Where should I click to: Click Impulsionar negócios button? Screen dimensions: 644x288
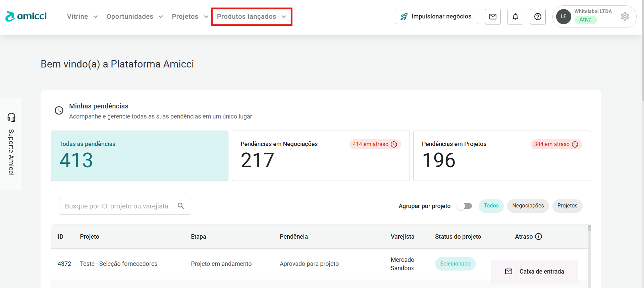click(436, 16)
